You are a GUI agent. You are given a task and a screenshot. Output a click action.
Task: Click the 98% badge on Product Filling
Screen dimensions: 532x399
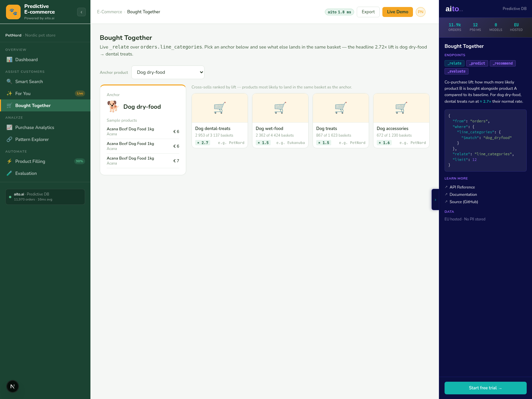79,161
